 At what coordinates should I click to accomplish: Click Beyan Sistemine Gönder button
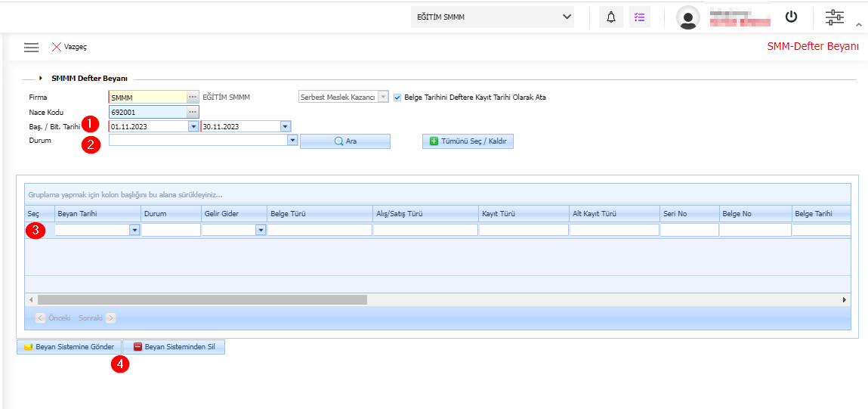click(x=70, y=348)
